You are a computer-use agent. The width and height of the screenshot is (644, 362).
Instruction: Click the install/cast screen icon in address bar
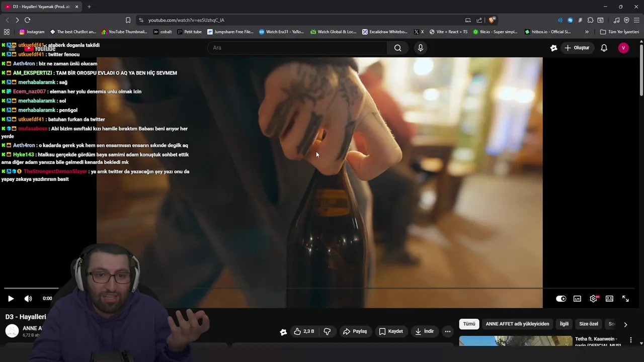[468, 20]
